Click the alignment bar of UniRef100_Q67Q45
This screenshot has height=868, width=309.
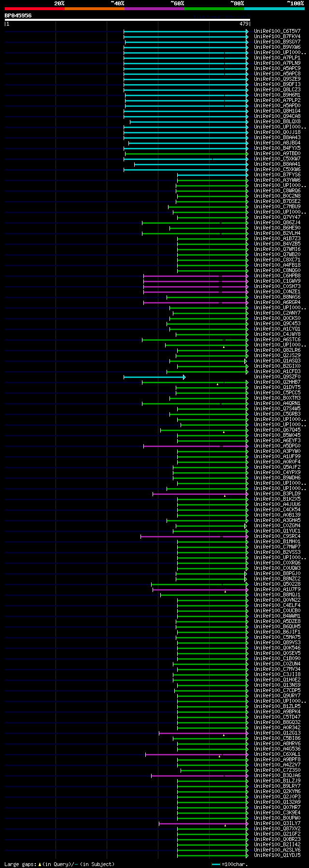204,430
